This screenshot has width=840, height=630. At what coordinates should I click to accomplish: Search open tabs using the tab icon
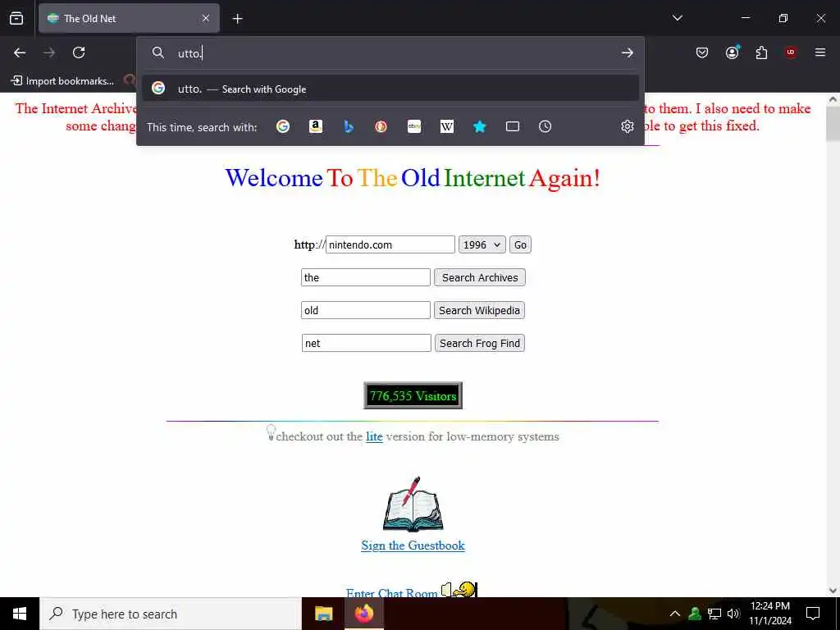click(x=513, y=126)
